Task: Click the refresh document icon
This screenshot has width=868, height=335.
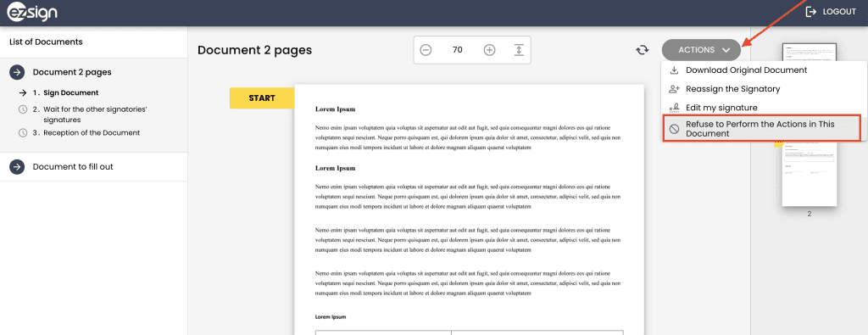Action: pyautogui.click(x=643, y=50)
